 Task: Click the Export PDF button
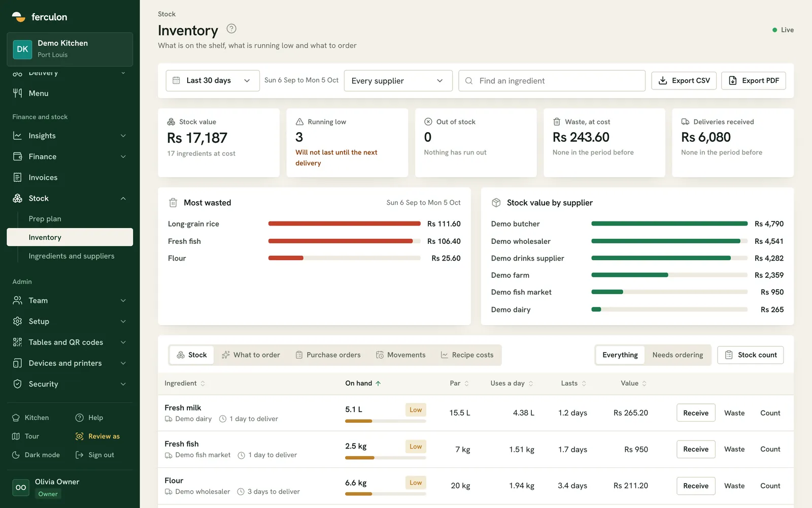pos(754,81)
